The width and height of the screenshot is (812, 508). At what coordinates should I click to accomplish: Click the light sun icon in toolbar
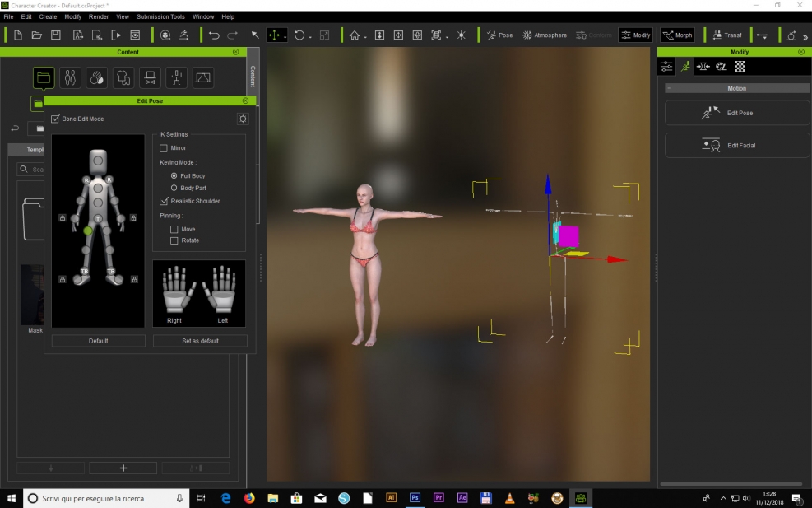click(x=461, y=35)
